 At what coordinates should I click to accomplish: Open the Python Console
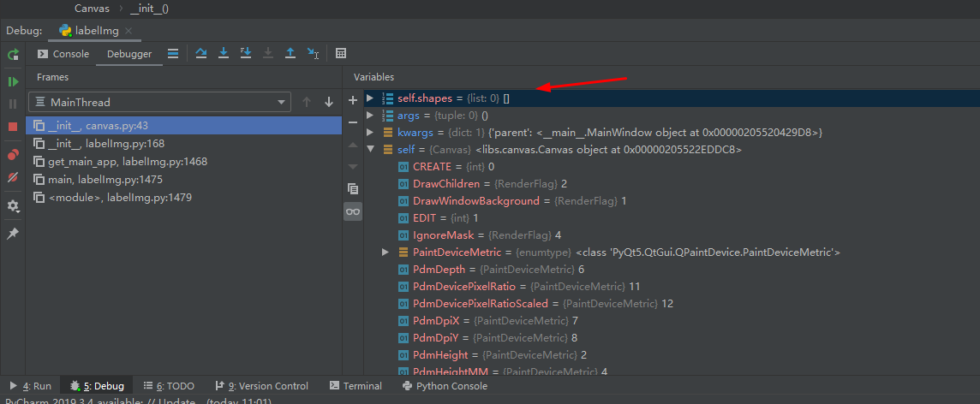coord(445,386)
